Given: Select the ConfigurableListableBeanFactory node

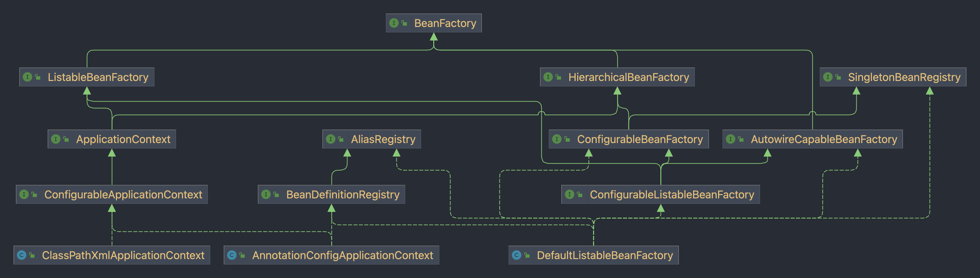Looking at the screenshot, I should click(x=660, y=194).
